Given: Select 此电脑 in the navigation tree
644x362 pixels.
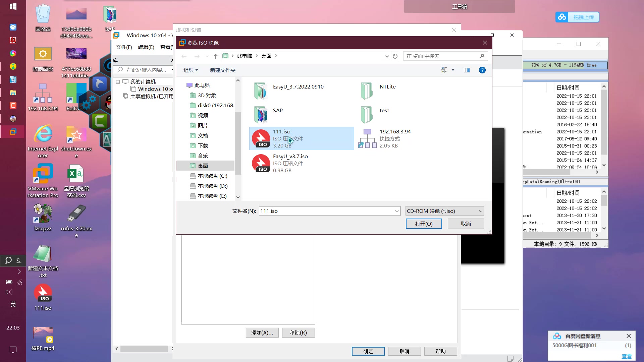Looking at the screenshot, I should coord(198,85).
